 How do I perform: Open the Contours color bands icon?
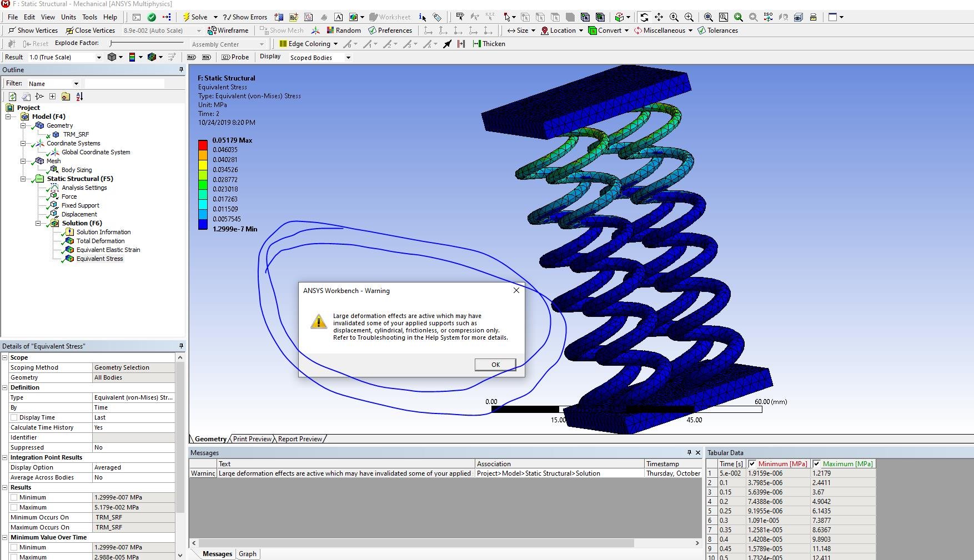click(132, 57)
